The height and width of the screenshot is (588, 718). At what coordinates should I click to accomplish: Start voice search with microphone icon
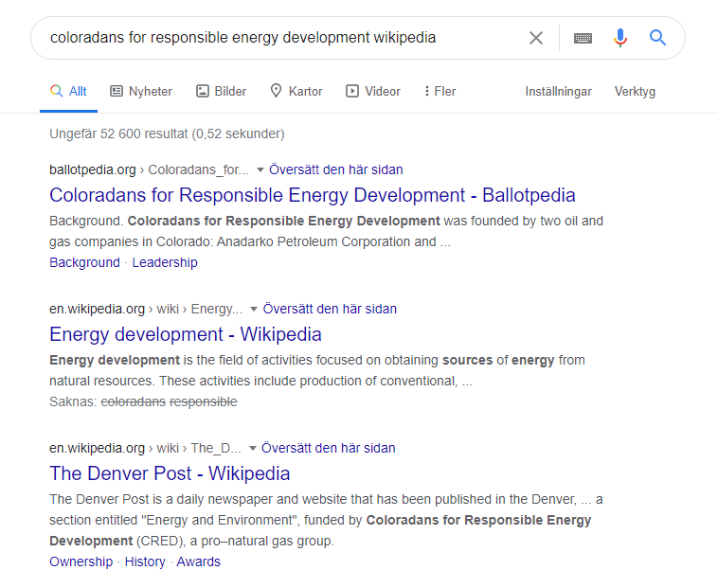click(x=620, y=38)
